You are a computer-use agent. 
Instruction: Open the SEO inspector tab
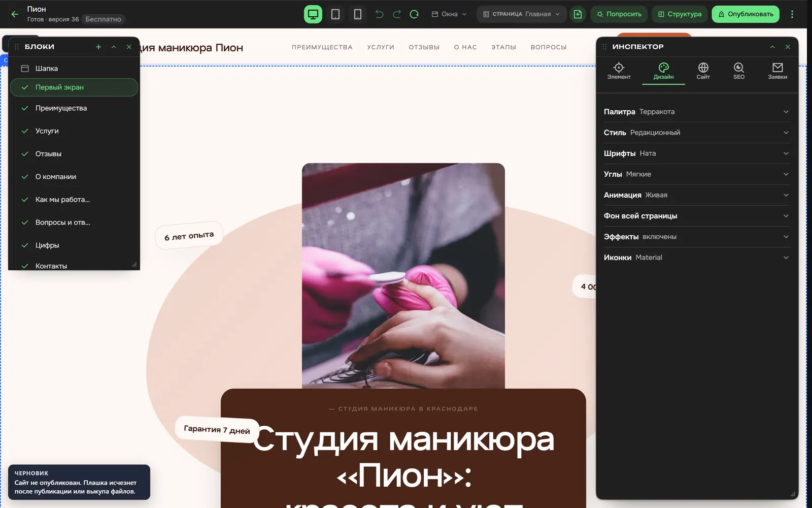click(739, 71)
